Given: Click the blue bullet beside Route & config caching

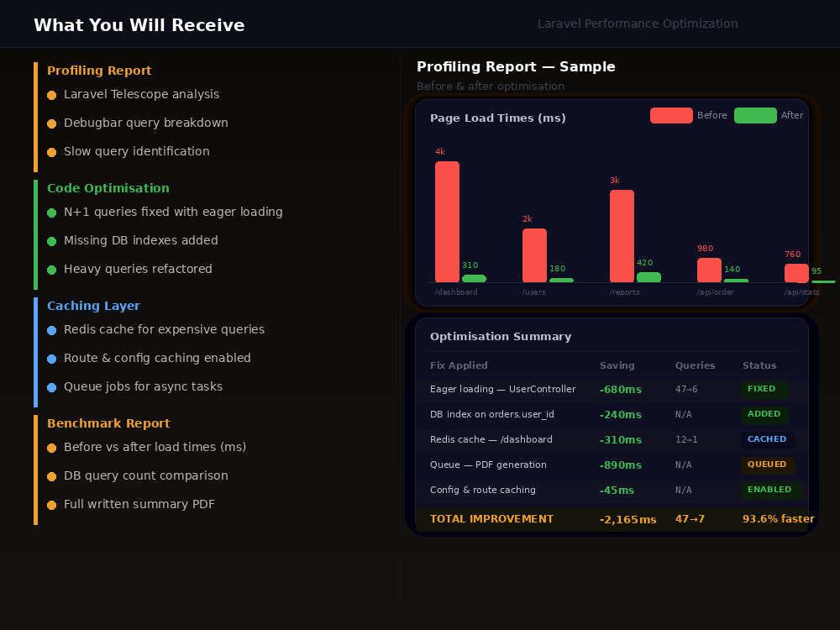Looking at the screenshot, I should tap(51, 359).
